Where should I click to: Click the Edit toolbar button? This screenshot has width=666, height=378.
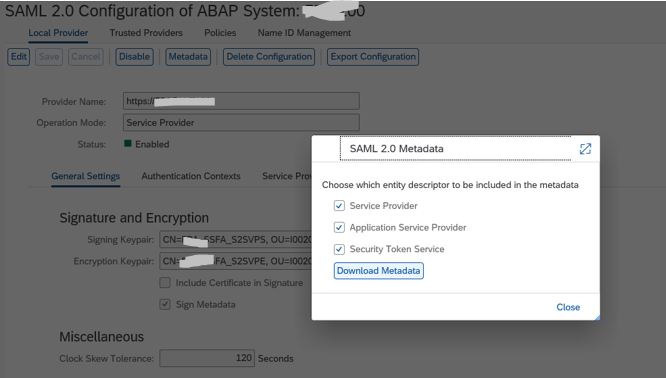[19, 57]
